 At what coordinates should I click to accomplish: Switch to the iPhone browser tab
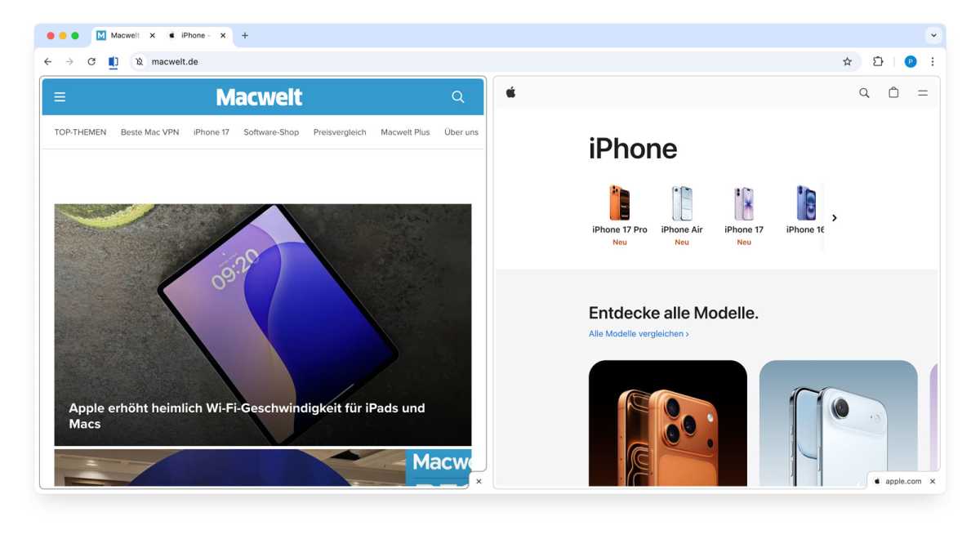(x=194, y=35)
